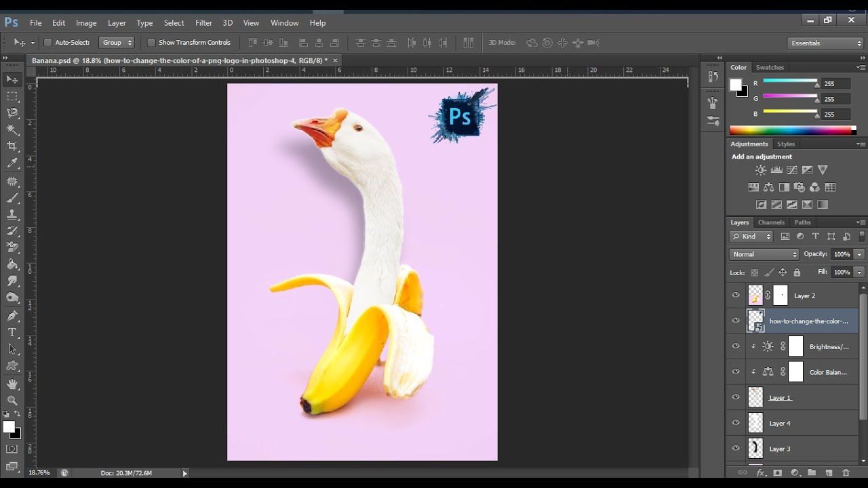This screenshot has height=488, width=868.
Task: Enable the Auto-Select checkbox
Action: 47,43
